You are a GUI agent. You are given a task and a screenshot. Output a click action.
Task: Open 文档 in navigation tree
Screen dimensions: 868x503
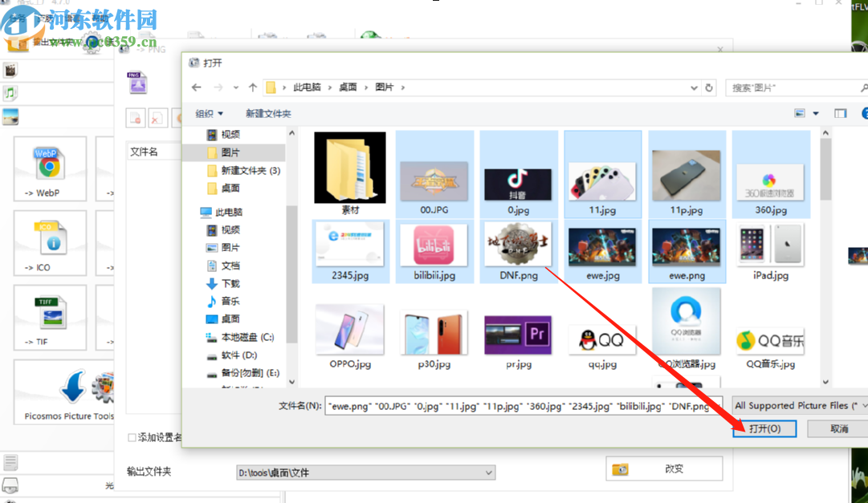click(x=223, y=266)
